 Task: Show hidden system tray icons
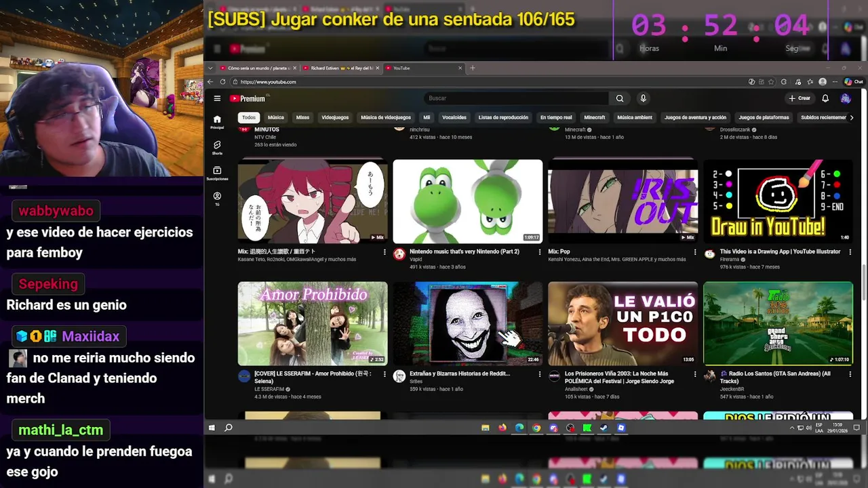(x=792, y=428)
